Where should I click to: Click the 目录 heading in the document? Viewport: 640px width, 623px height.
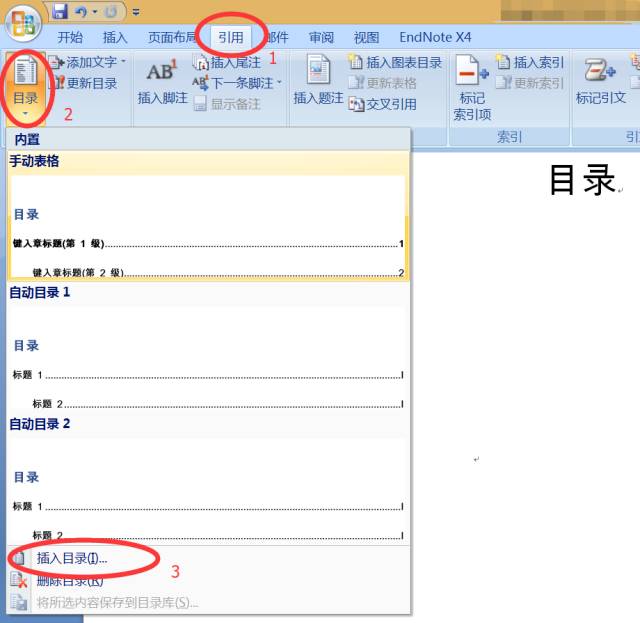tap(582, 179)
